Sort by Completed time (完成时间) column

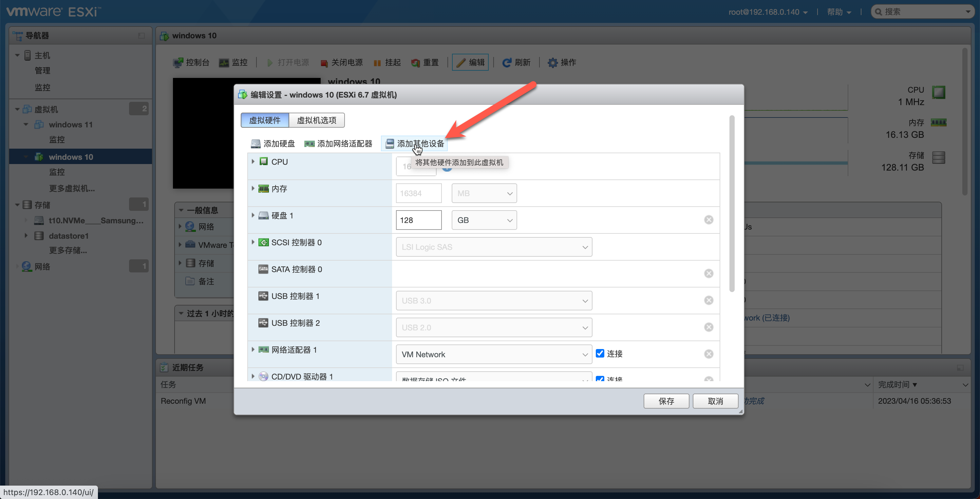[897, 385]
